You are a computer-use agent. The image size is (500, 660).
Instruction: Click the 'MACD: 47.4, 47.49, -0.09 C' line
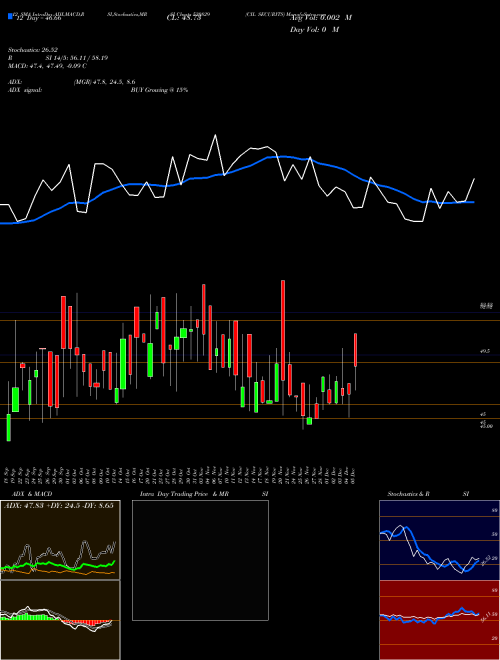(47, 66)
